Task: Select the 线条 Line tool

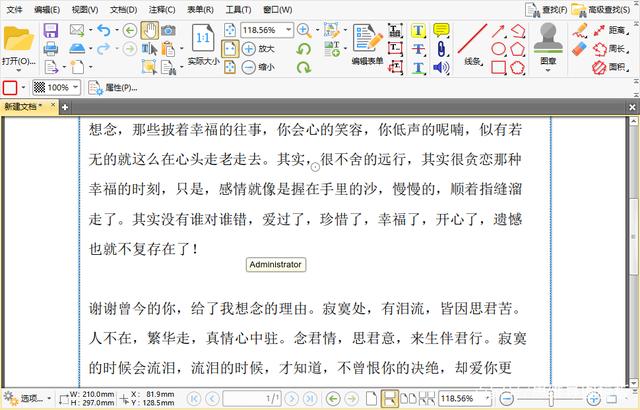Action: point(473,44)
